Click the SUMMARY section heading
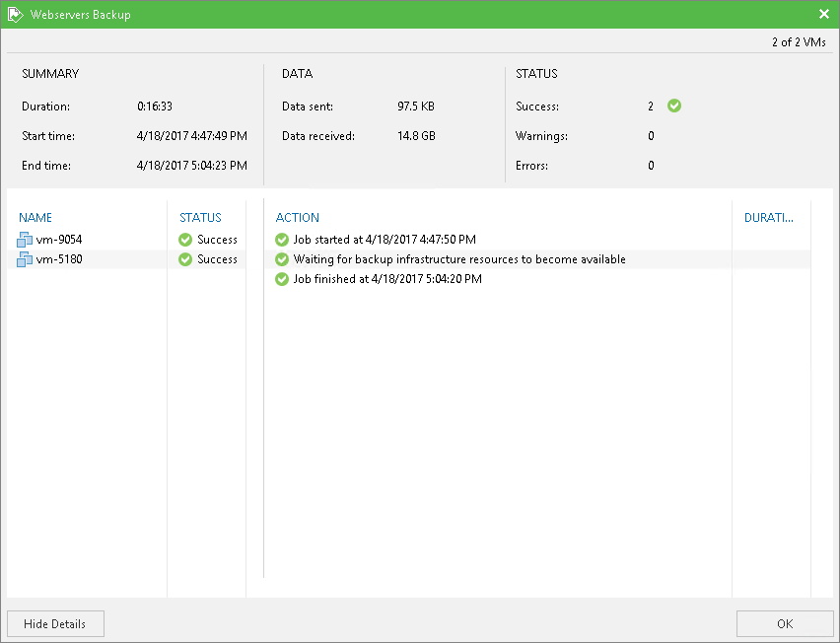840x643 pixels. [50, 73]
